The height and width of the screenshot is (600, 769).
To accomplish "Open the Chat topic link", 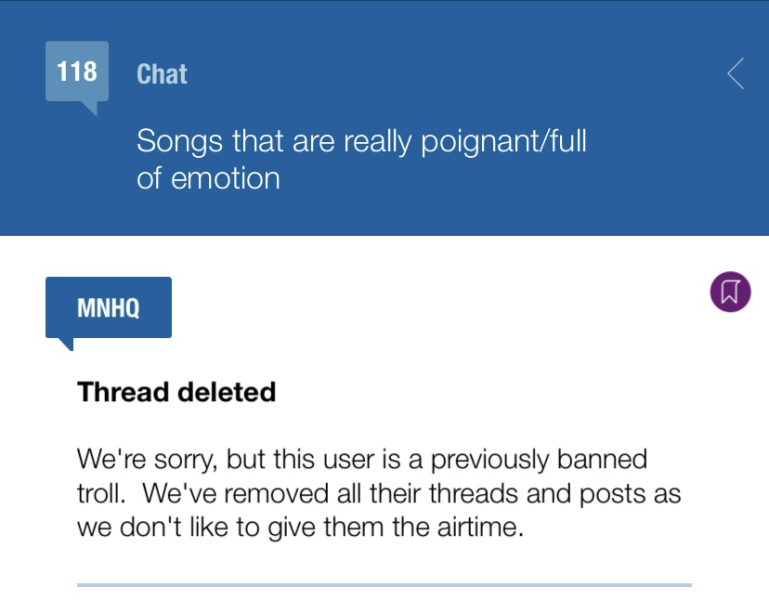I will (x=162, y=74).
